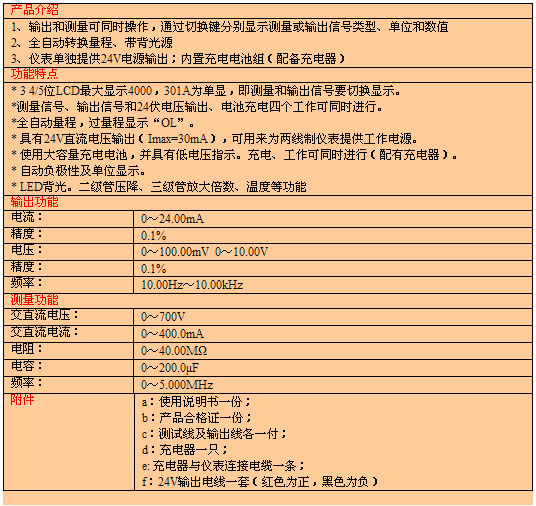Click the 功能特点 section heading
This screenshot has height=506, width=536.
pos(34,74)
